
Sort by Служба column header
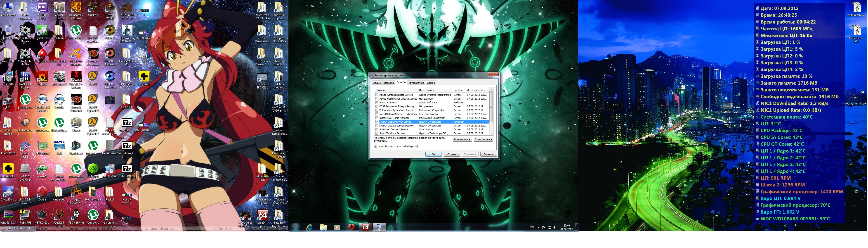[396, 90]
